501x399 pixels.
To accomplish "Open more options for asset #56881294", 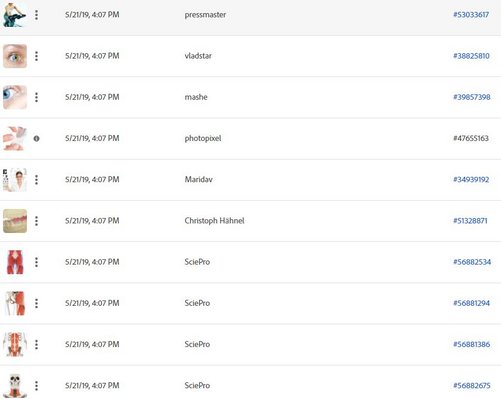I will pyautogui.click(x=36, y=303).
